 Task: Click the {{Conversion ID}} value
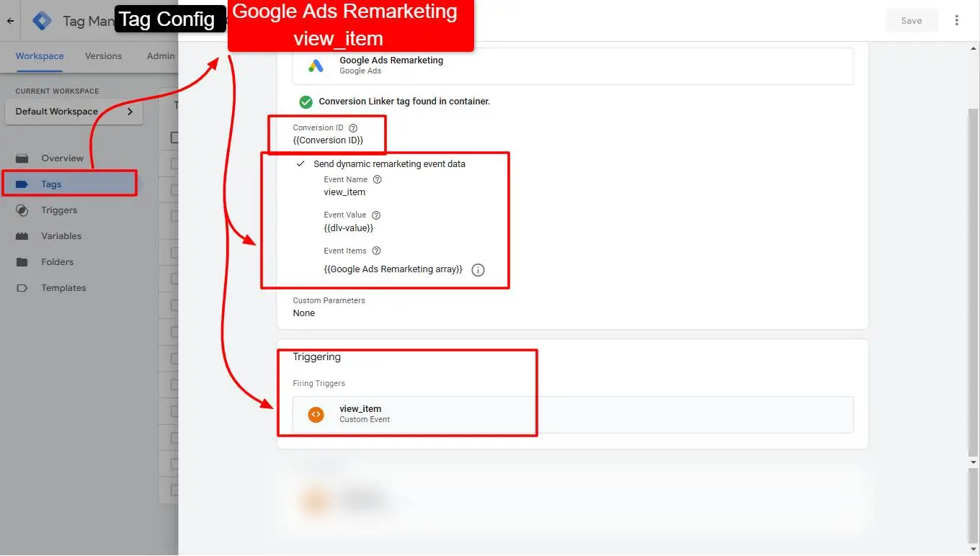point(328,140)
